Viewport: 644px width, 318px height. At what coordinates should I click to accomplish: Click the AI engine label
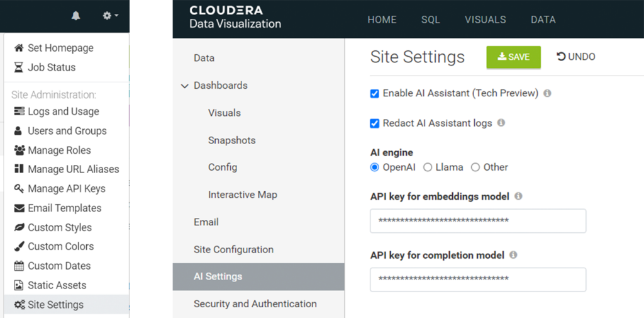(392, 152)
